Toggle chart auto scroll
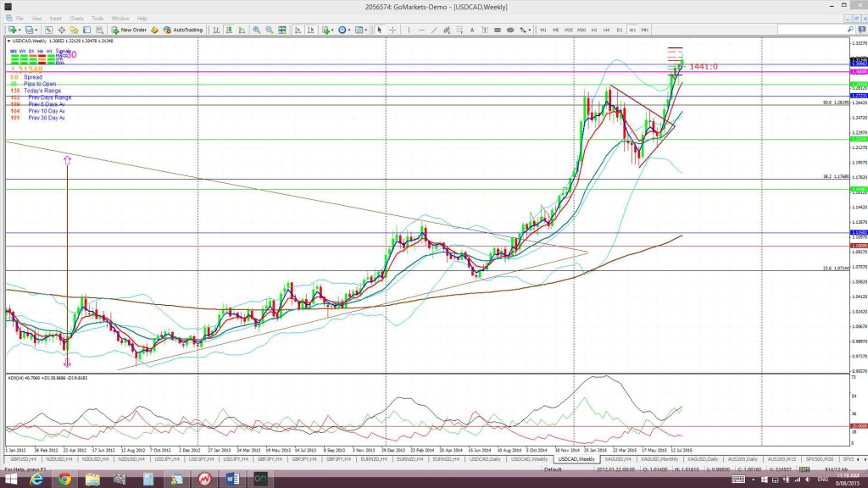Image resolution: width=868 pixels, height=488 pixels. (298, 30)
